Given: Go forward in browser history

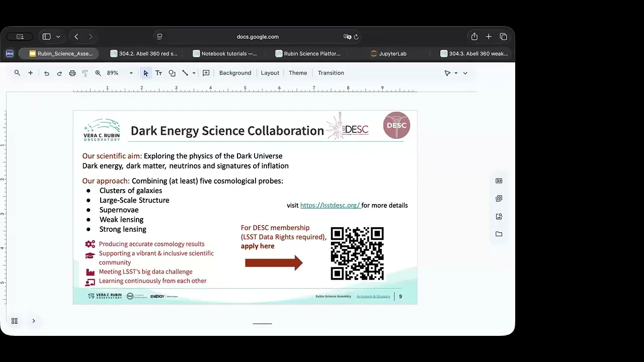Looking at the screenshot, I should point(91,37).
